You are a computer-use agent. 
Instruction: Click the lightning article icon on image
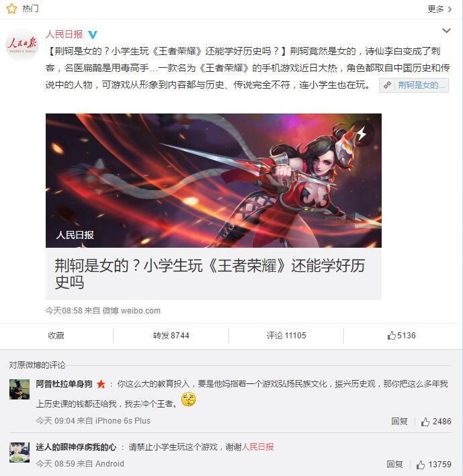pyautogui.click(x=361, y=134)
